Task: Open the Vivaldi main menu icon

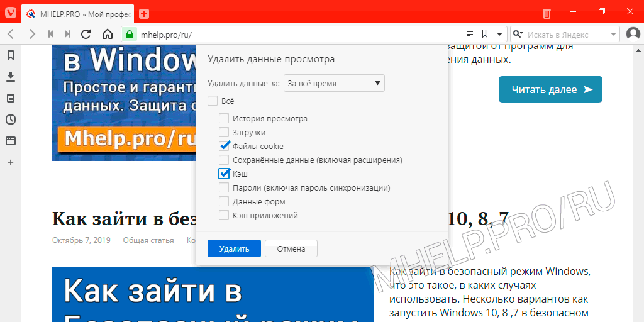Action: pyautogui.click(x=11, y=13)
